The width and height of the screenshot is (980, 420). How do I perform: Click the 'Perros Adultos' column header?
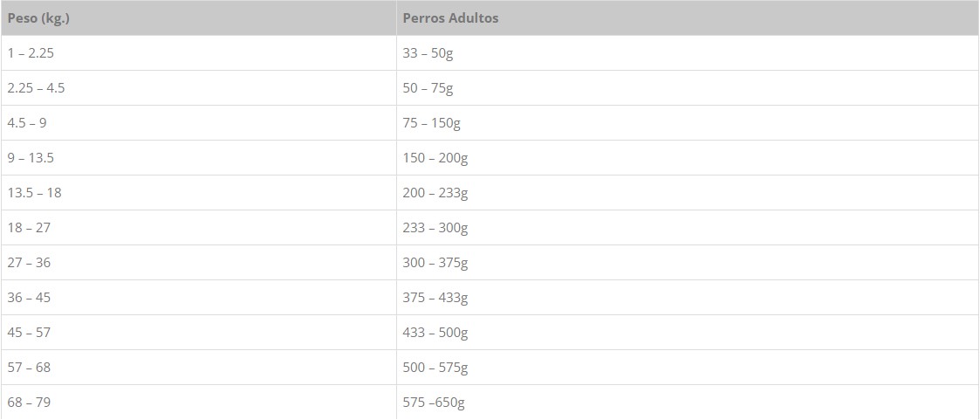pyautogui.click(x=450, y=18)
